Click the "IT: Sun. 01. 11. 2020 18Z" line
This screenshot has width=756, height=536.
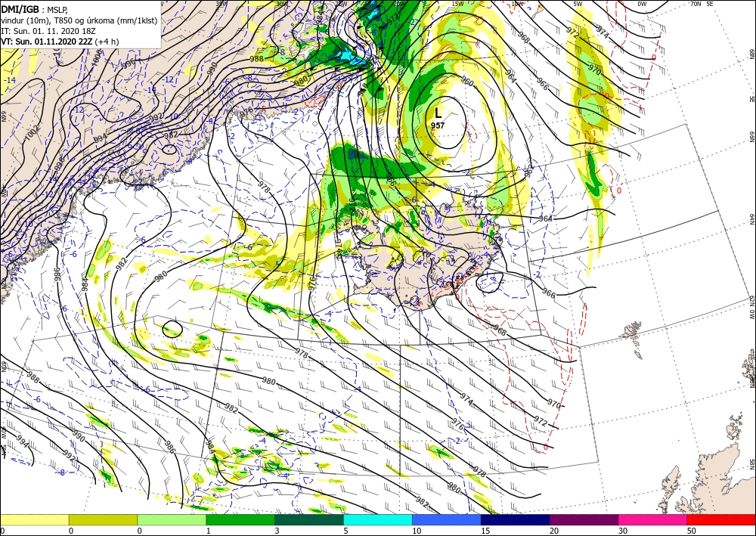[x=47, y=31]
